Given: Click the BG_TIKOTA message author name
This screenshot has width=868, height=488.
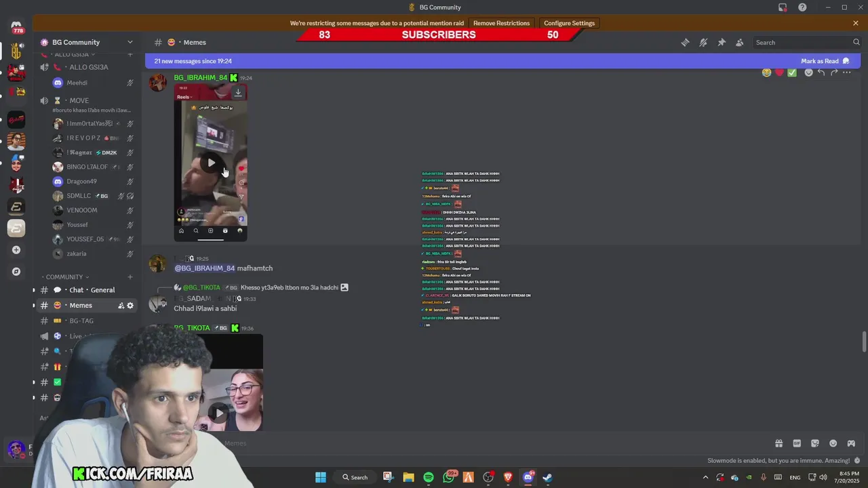Looking at the screenshot, I should click(x=192, y=328).
